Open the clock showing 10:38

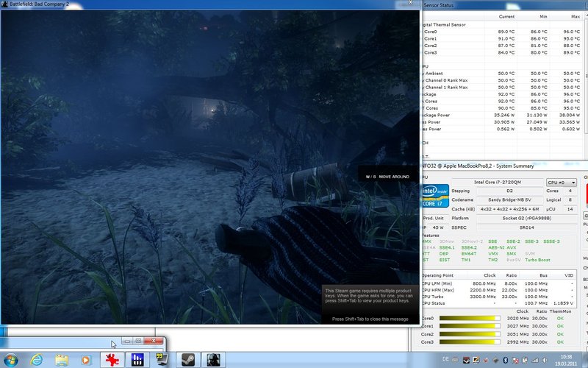[566, 360]
